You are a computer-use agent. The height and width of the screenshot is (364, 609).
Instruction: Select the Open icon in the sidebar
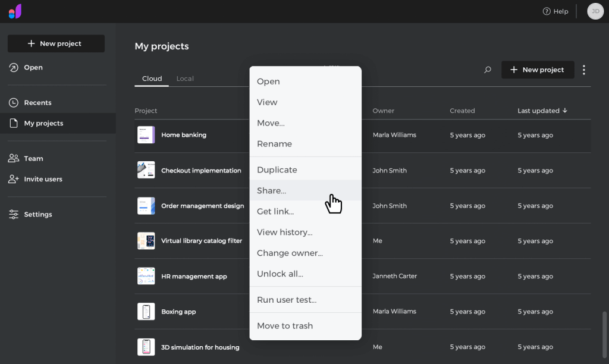pos(13,67)
